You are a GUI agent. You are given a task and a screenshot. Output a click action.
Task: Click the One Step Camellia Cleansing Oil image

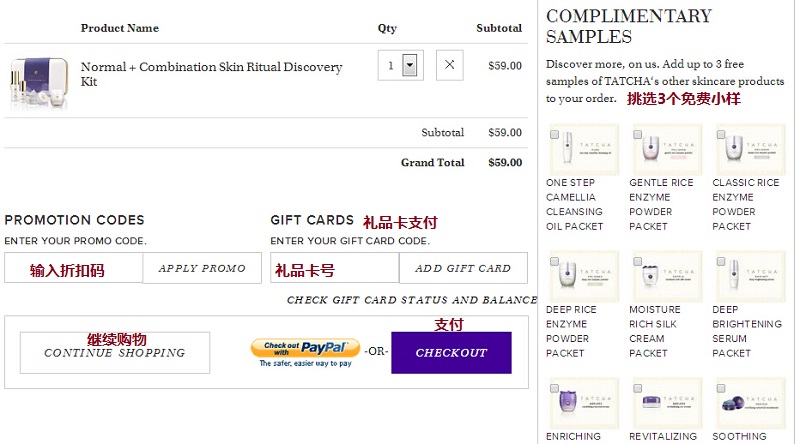pos(584,150)
